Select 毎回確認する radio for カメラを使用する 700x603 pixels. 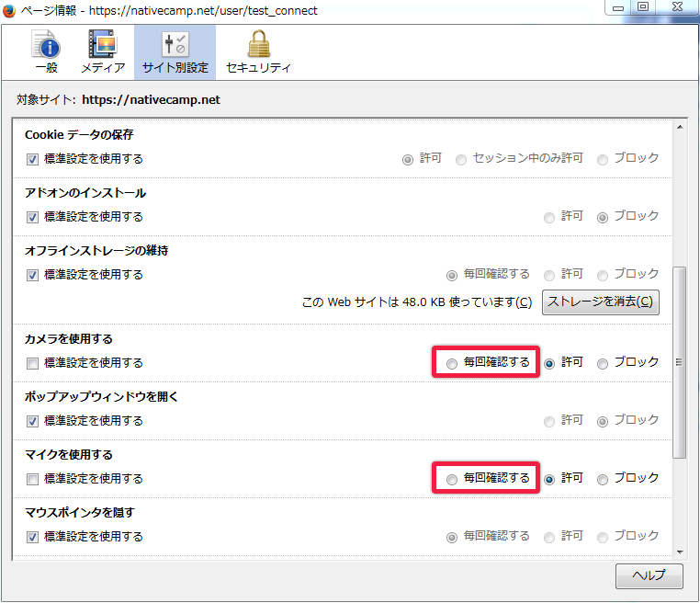452,364
